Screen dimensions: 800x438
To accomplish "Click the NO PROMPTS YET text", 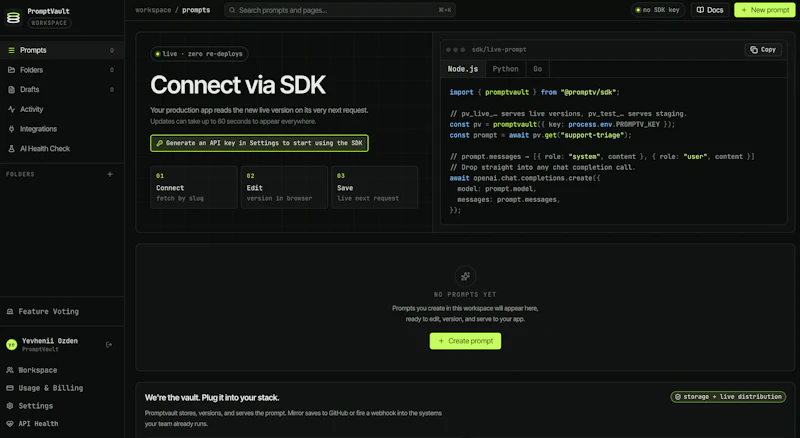I will (x=465, y=295).
